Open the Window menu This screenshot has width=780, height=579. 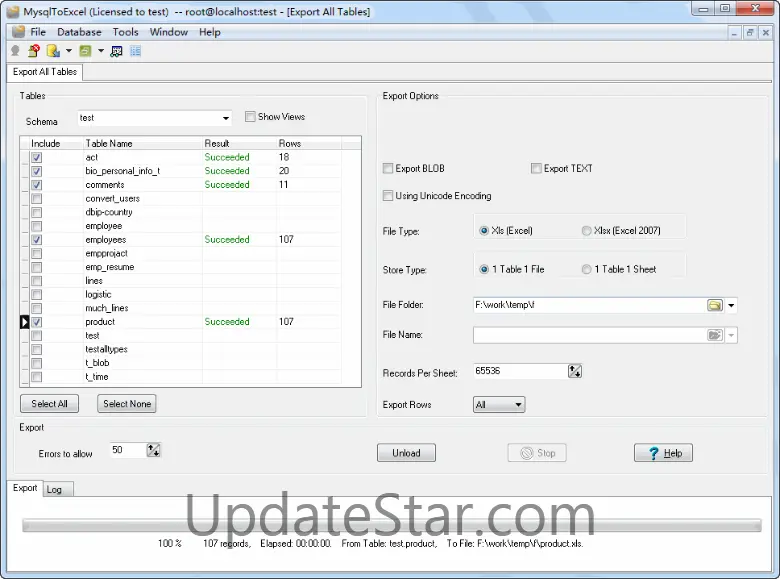point(169,32)
